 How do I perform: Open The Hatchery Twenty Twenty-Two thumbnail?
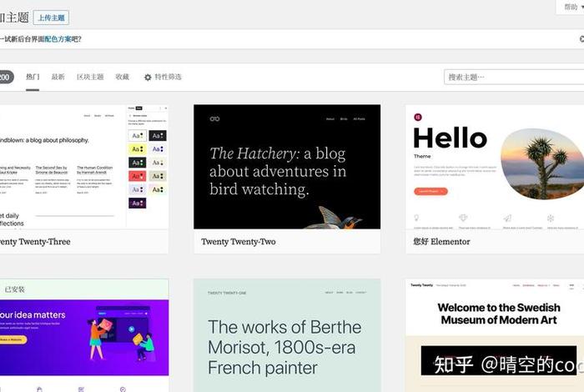click(x=287, y=167)
